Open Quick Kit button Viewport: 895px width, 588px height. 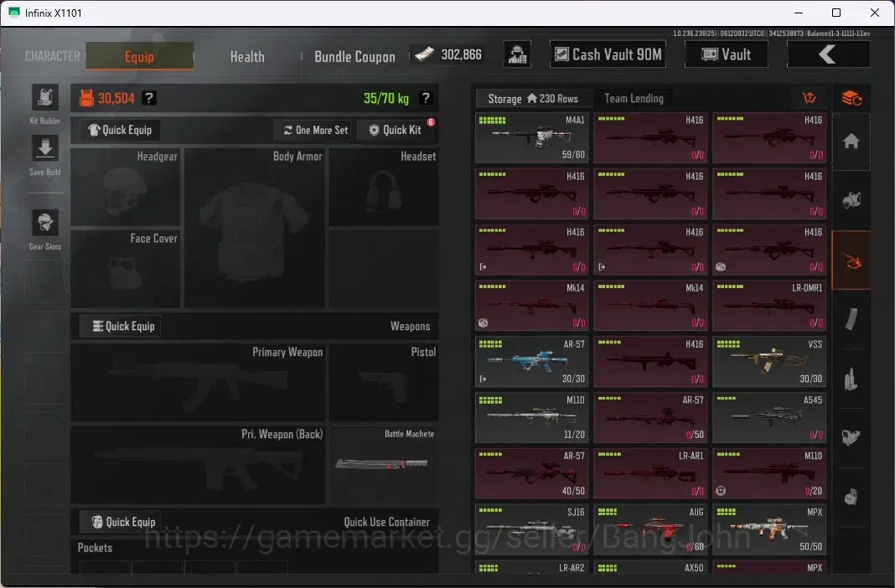[x=395, y=131]
